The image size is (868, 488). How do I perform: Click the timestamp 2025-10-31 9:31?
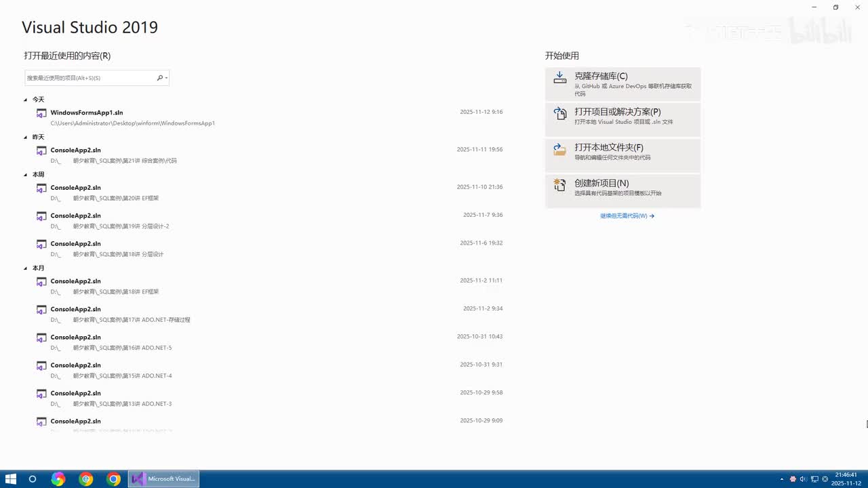(481, 365)
